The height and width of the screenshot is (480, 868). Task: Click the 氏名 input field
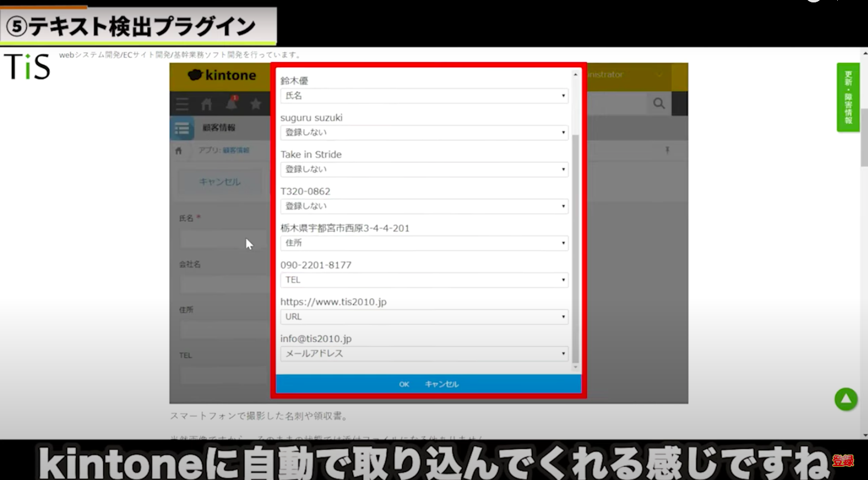[x=223, y=238]
